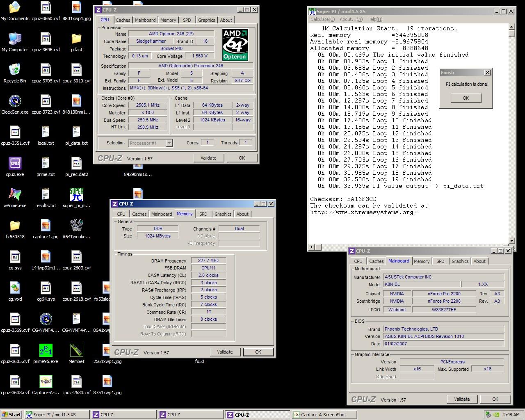Image resolution: width=525 pixels, height=420 pixels.
Task: Click the Command Rate 1T value
Action: tap(208, 312)
